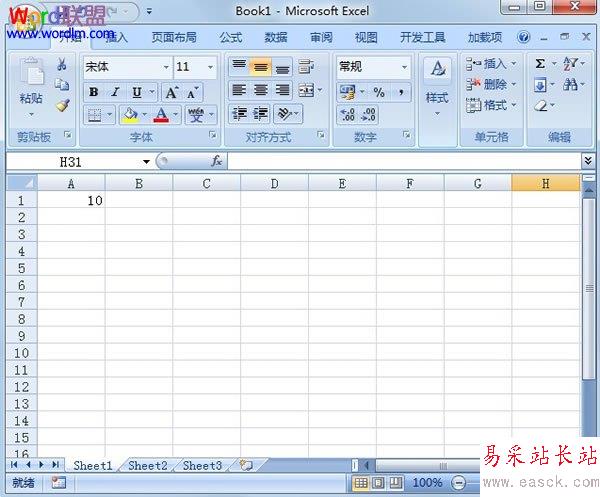Click zoom out minus button
Screen dimensions: 600x497
tap(458, 483)
